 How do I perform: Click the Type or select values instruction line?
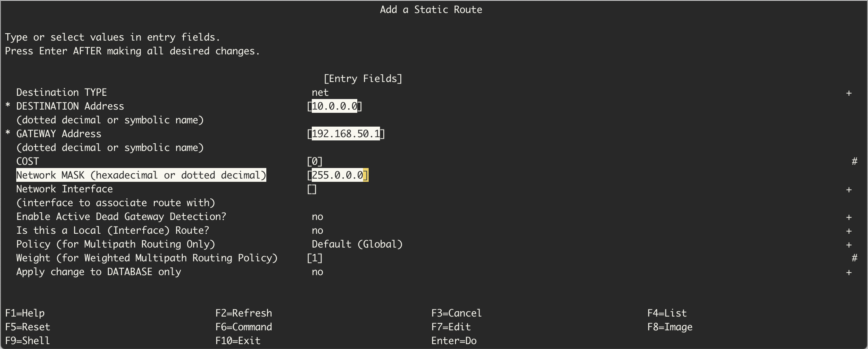pos(112,37)
